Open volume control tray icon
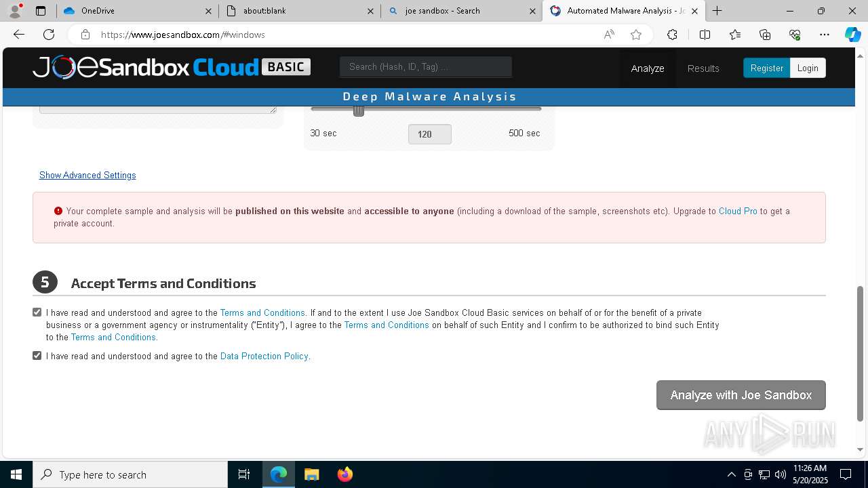Screen dimensions: 868x488 pos(781,474)
